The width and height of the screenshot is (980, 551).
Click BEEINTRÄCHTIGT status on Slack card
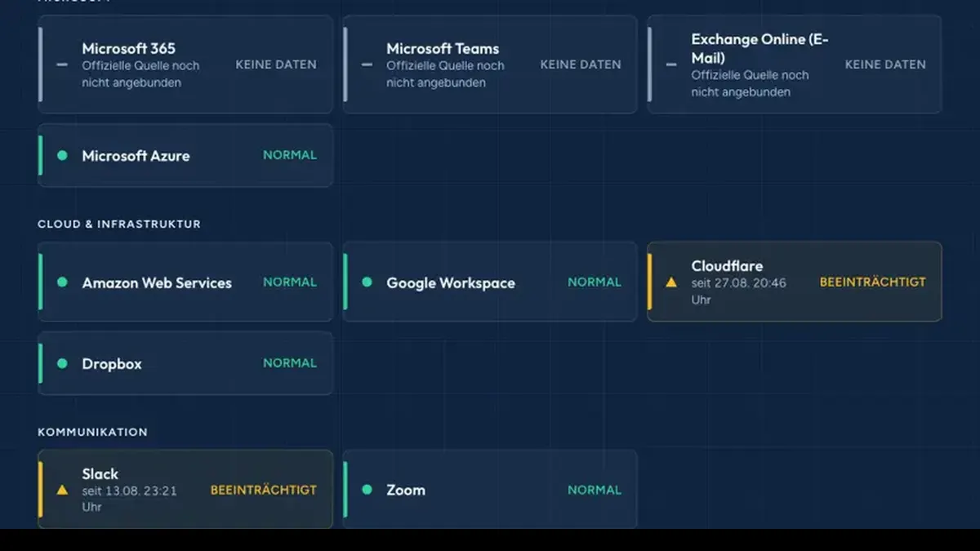click(x=264, y=490)
